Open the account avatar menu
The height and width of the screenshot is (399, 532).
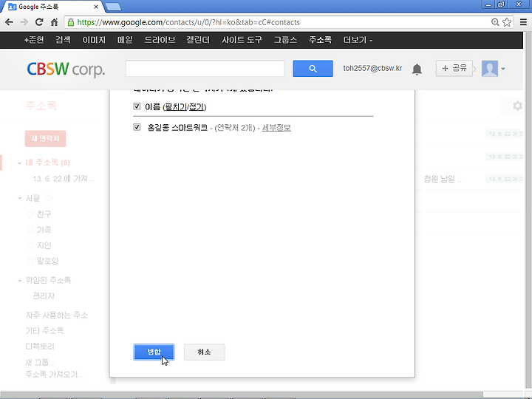[490, 69]
